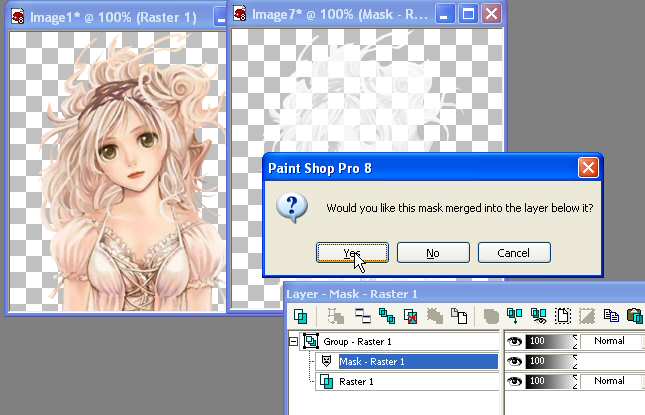Screen dimensions: 645x415
Task: Close the Paint Shop Pro 8 dialog
Action: point(588,167)
